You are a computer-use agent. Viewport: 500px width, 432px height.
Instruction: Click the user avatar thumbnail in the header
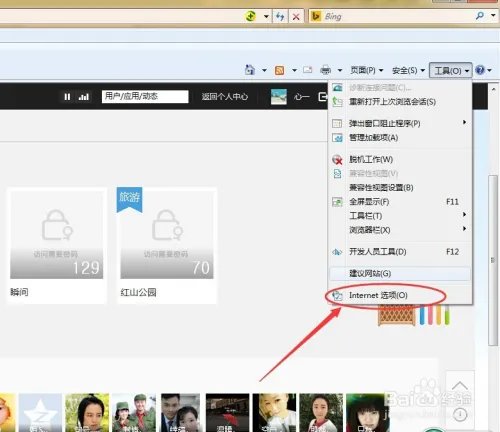point(279,97)
